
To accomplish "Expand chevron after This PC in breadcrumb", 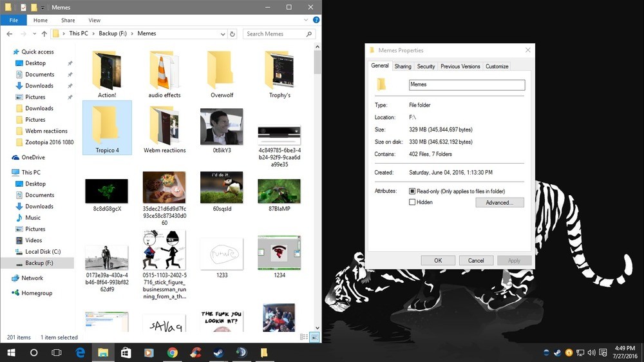I will [x=93, y=33].
